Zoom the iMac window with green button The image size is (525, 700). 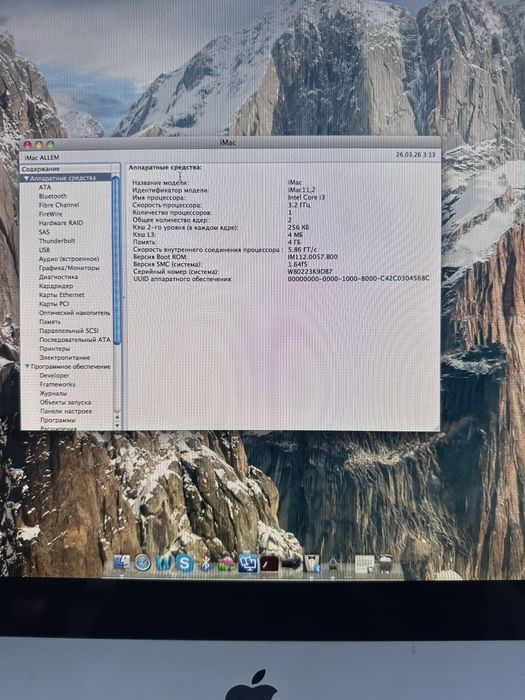coord(50,145)
